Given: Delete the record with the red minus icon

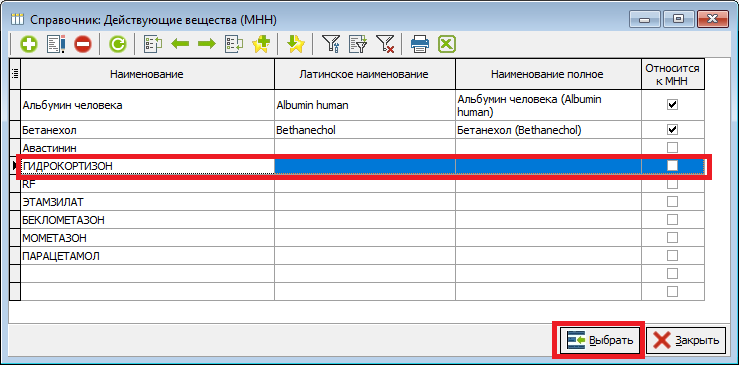Looking at the screenshot, I should click(x=83, y=45).
